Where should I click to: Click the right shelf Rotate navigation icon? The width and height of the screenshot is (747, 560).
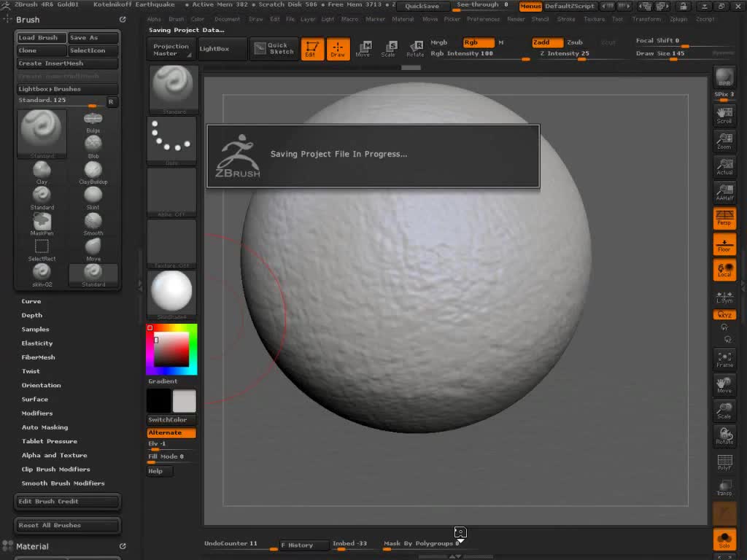[724, 436]
